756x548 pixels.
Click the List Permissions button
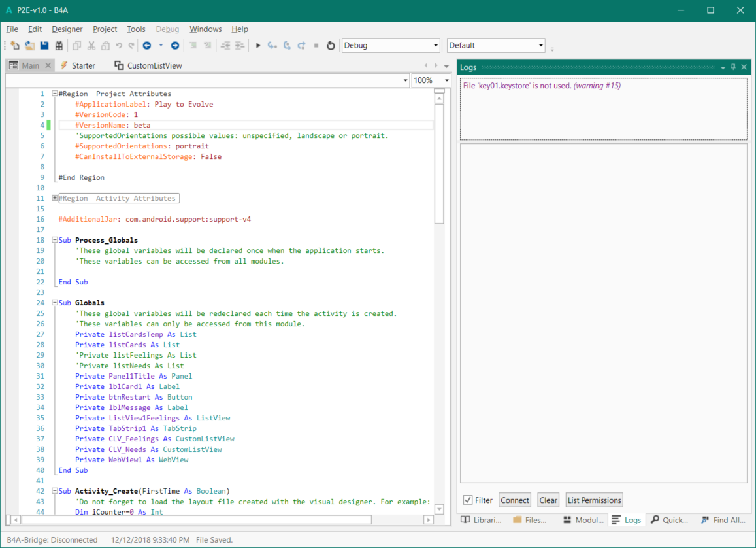594,500
